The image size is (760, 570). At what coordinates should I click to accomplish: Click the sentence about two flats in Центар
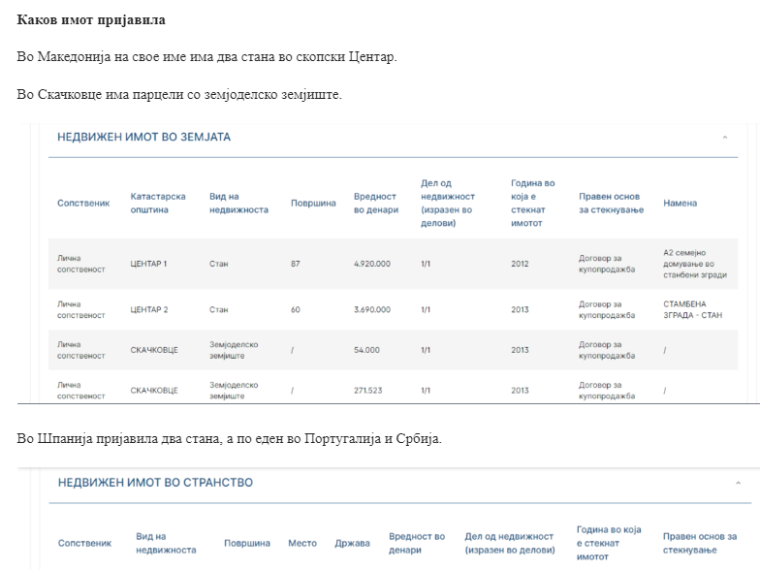207,57
